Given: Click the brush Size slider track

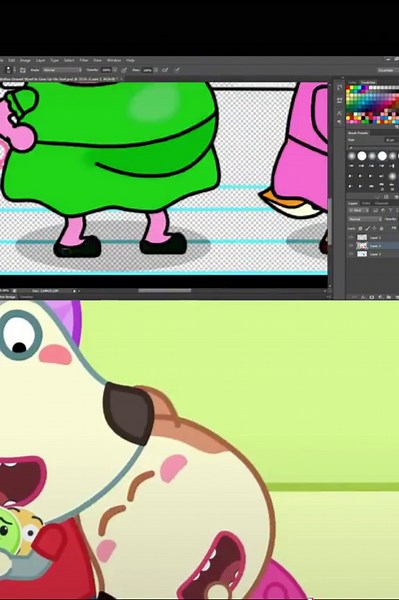Looking at the screenshot, I should tap(373, 147).
